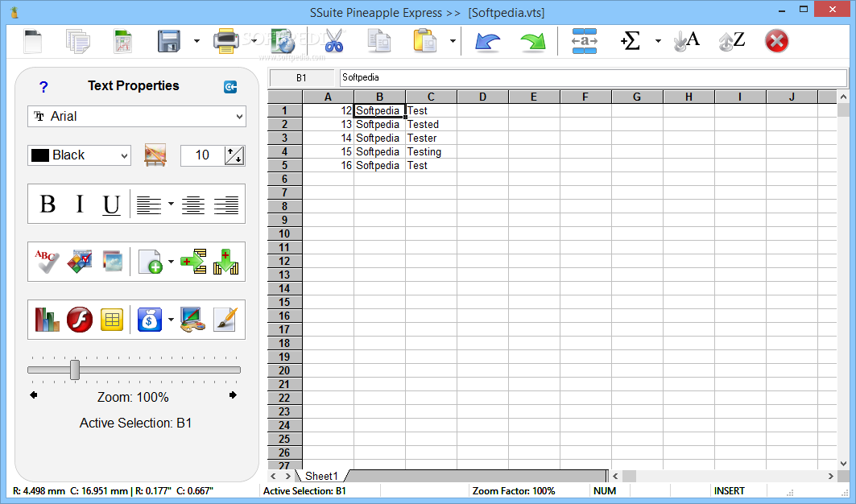Image resolution: width=856 pixels, height=504 pixels.
Task: Open Text Properties help question mark
Action: pyautogui.click(x=43, y=86)
